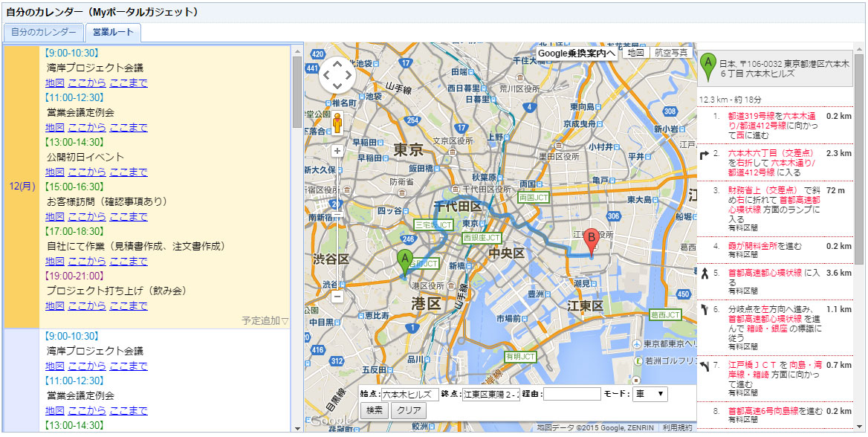Click ここから under お客様訪問（確認事項あり）
Image resolution: width=868 pixels, height=437 pixels.
pos(87,216)
